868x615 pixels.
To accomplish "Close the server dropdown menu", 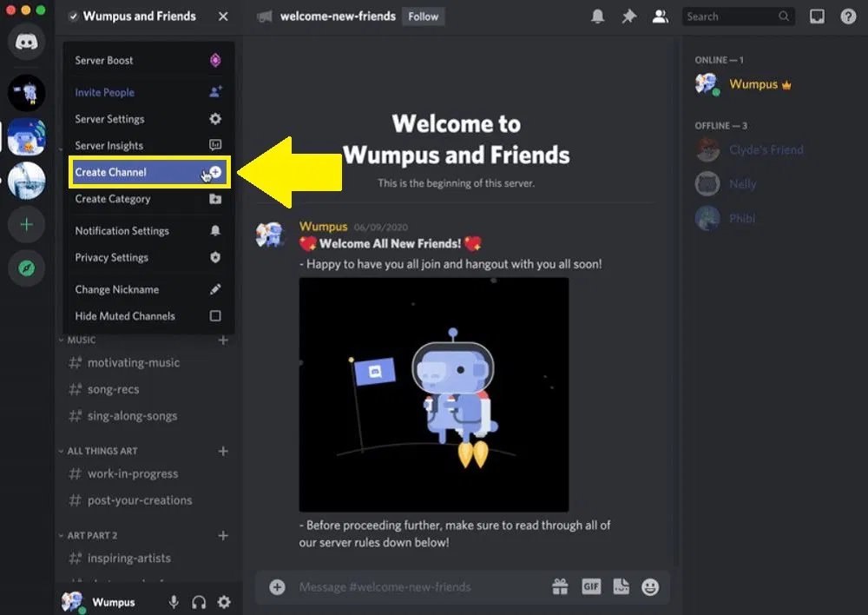I will pos(221,16).
